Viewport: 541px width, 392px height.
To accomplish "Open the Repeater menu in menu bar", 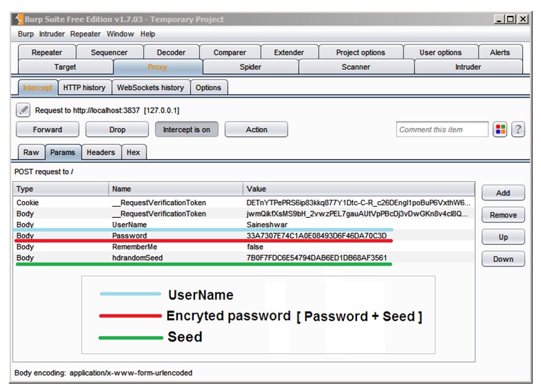I will point(85,34).
